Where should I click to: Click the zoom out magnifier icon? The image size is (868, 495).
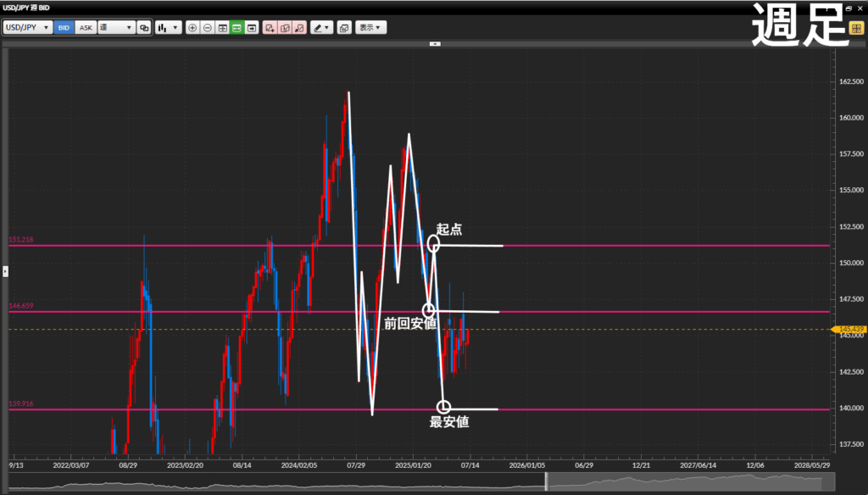[208, 28]
